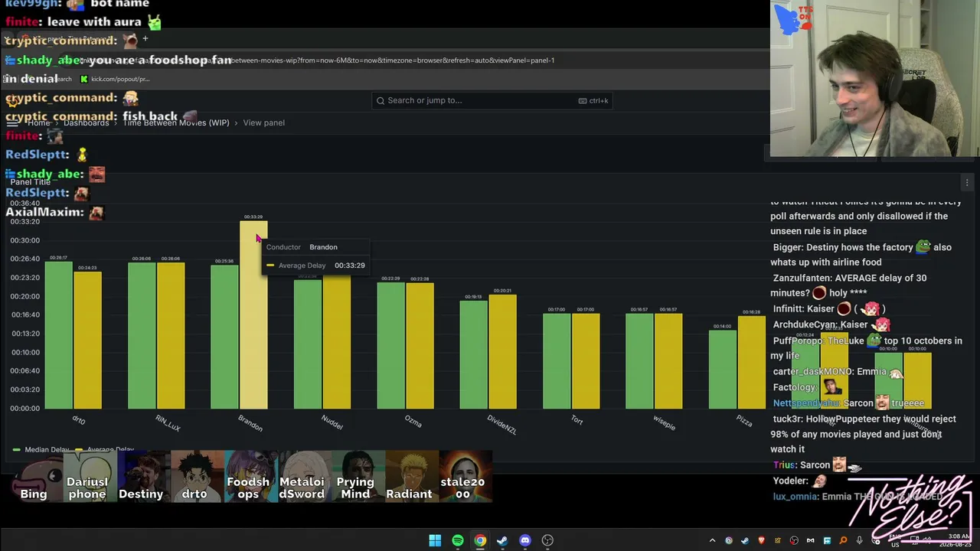
Task: Show hidden system tray icons
Action: 712,541
